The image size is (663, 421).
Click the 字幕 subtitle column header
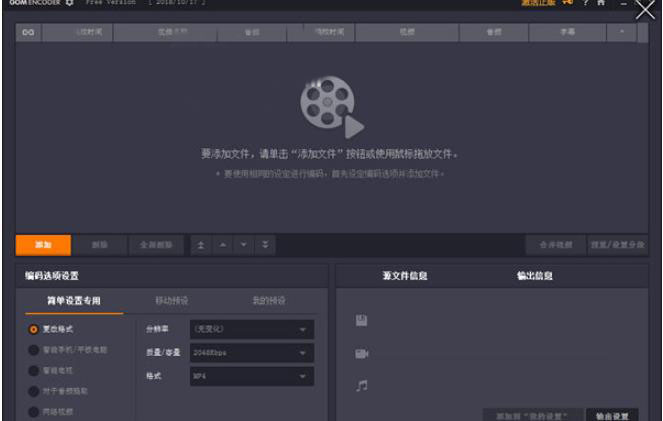[x=567, y=32]
